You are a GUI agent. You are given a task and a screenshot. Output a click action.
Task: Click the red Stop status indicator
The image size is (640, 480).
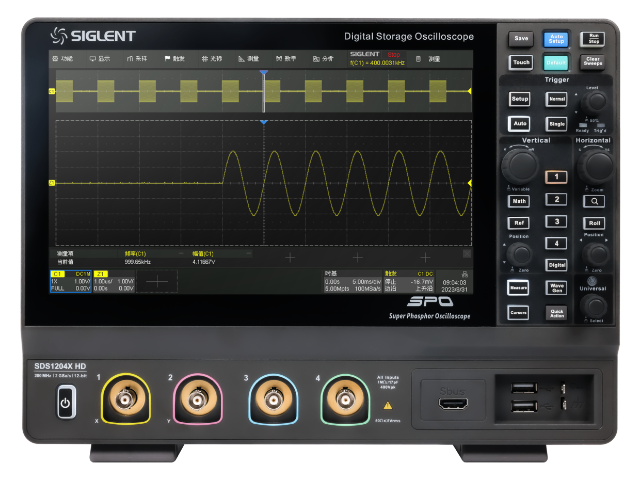(x=394, y=55)
